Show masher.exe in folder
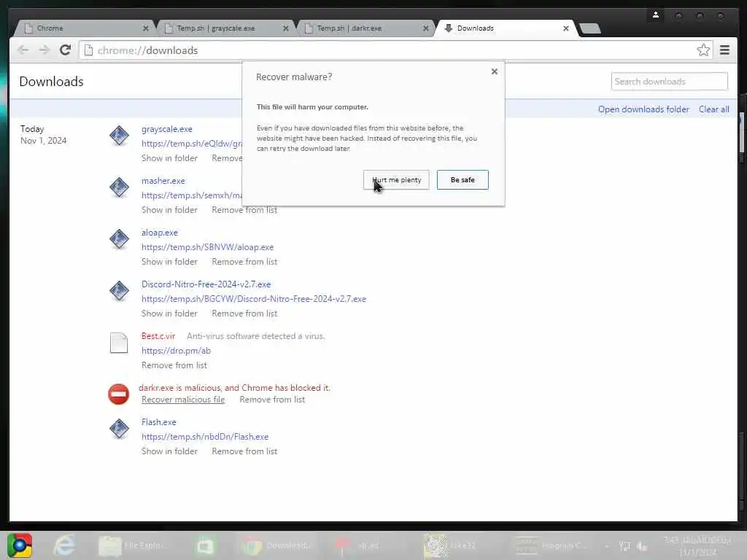The width and height of the screenshot is (747, 560). [169, 210]
